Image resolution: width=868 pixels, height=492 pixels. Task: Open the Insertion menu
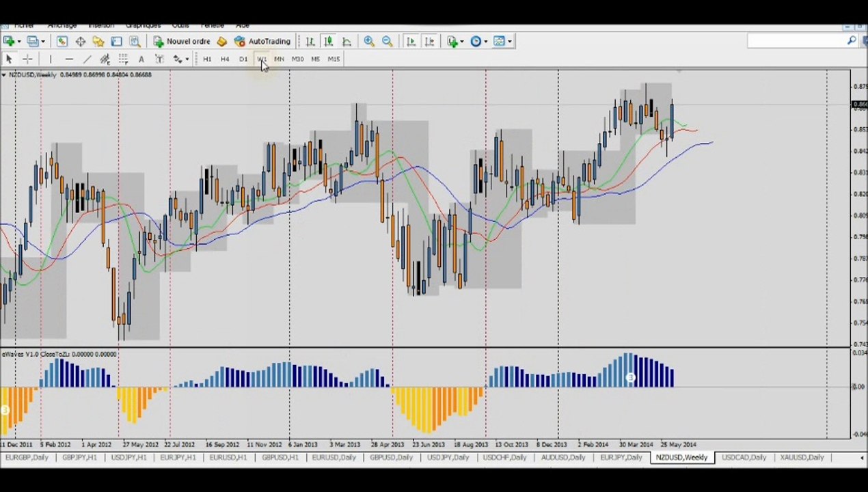100,26
